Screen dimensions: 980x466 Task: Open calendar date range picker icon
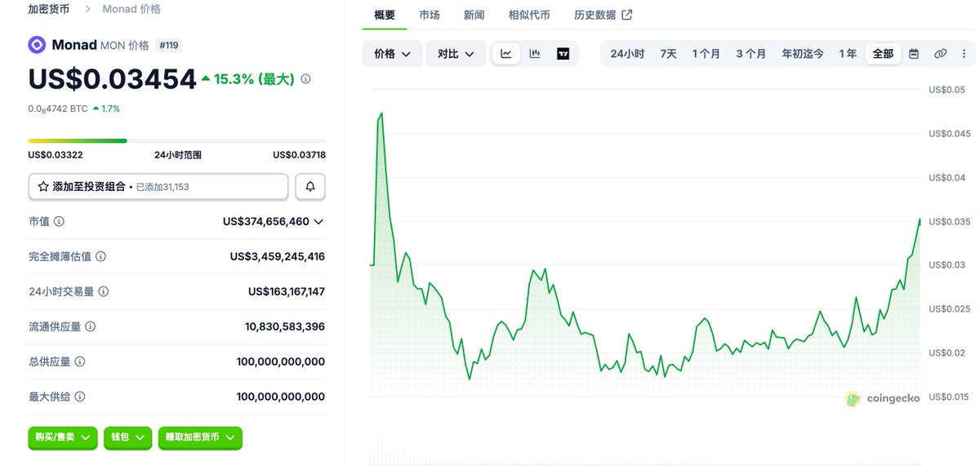914,54
